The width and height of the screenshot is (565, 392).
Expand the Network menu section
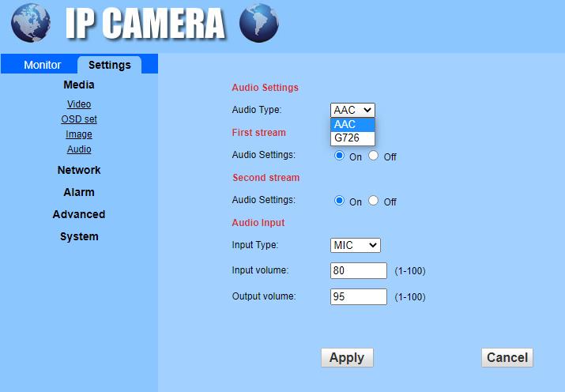point(79,170)
